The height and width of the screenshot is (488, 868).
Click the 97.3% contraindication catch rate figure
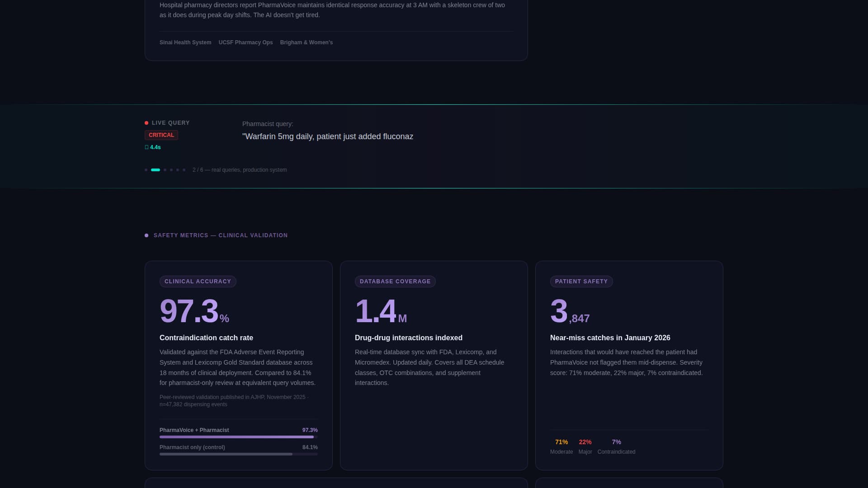194,311
